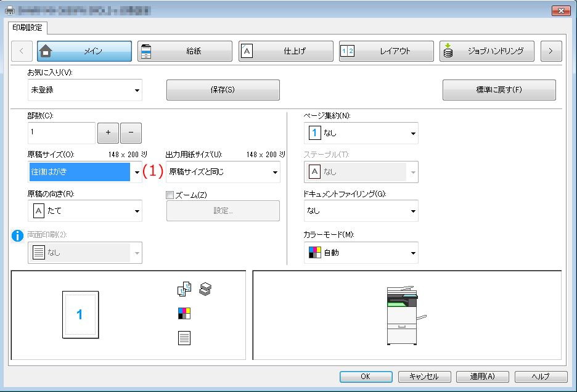577x392 pixels.
Task: Click the collate pages icon in preview
Action: (x=184, y=289)
